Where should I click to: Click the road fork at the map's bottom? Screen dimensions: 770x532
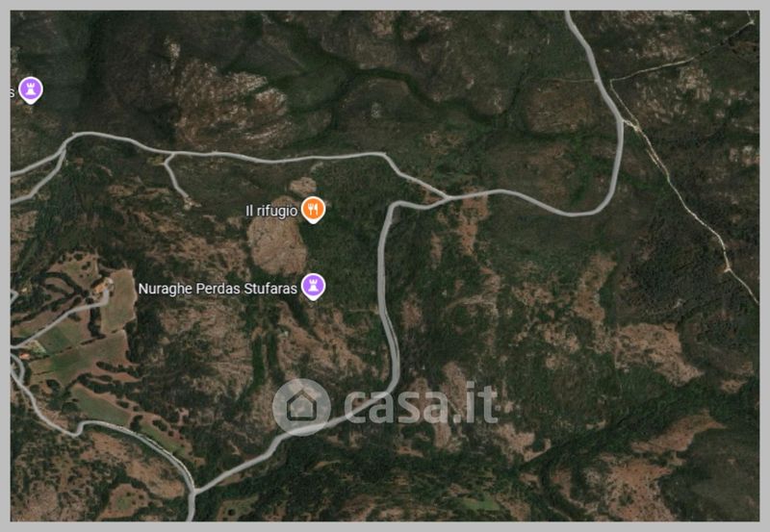(x=193, y=492)
